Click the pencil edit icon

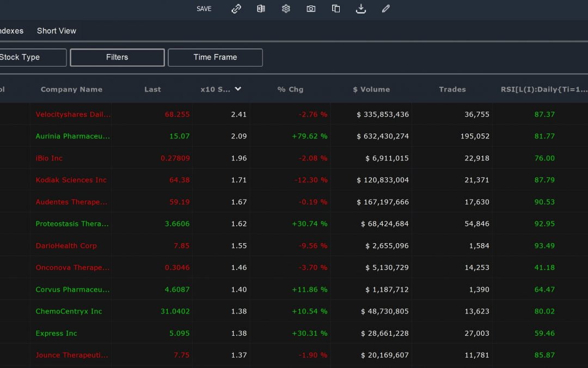tap(385, 9)
